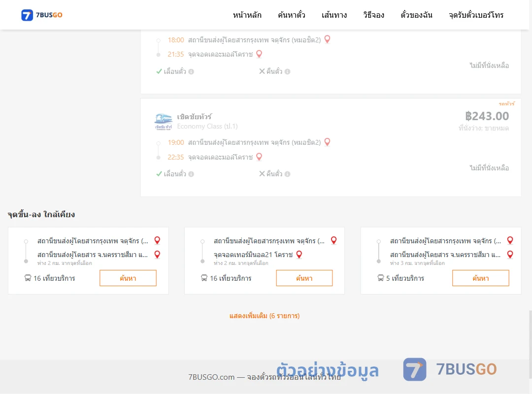Click ห่าง 3 กม. จากจุดที่เลือก distance text
Image resolution: width=532 pixels, height=394 pixels.
click(x=417, y=263)
